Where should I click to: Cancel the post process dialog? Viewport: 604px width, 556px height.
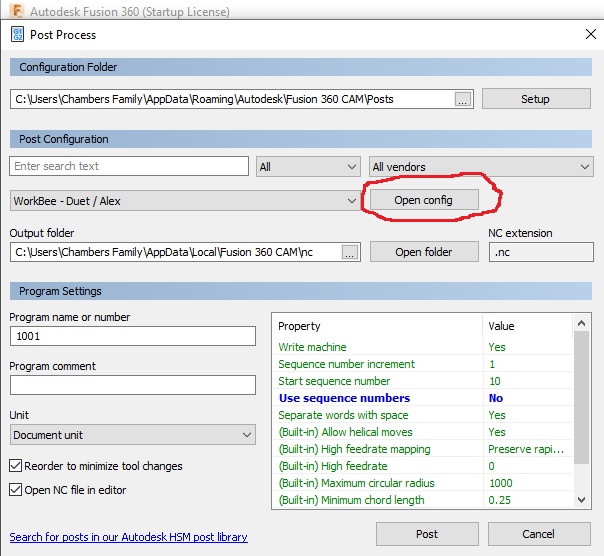(x=537, y=534)
